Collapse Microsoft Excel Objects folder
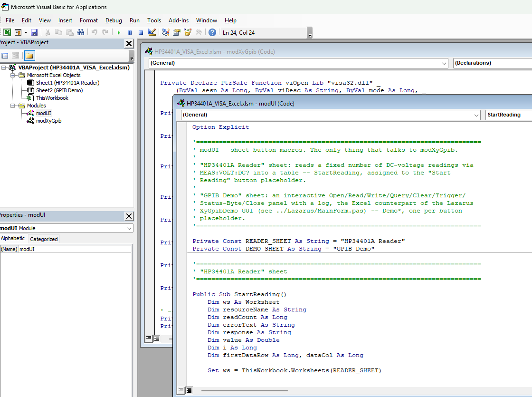 coord(12,76)
